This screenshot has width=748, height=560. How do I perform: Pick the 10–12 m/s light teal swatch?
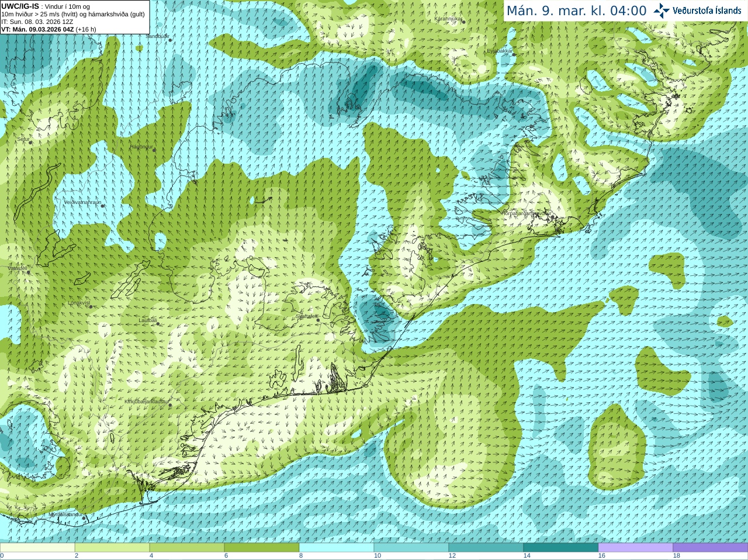click(x=411, y=548)
